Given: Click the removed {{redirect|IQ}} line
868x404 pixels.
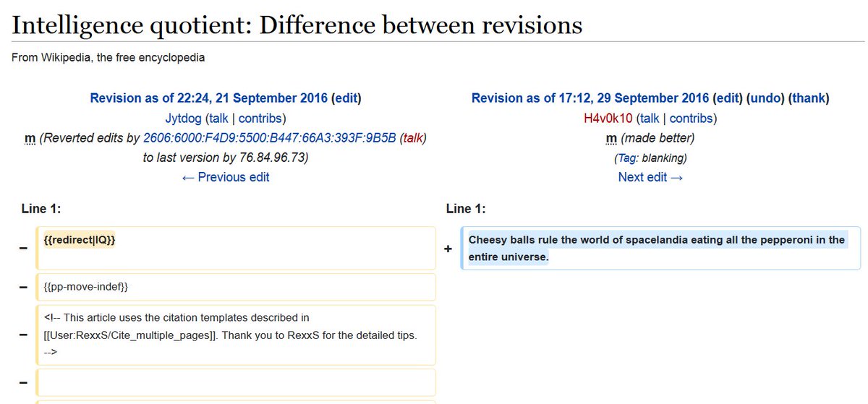Looking at the screenshot, I should (236, 248).
